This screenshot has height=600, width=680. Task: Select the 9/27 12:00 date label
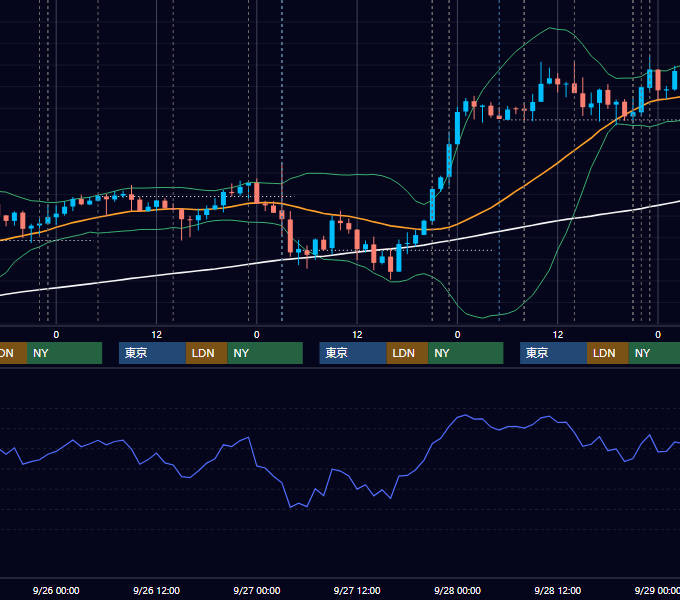click(357, 590)
